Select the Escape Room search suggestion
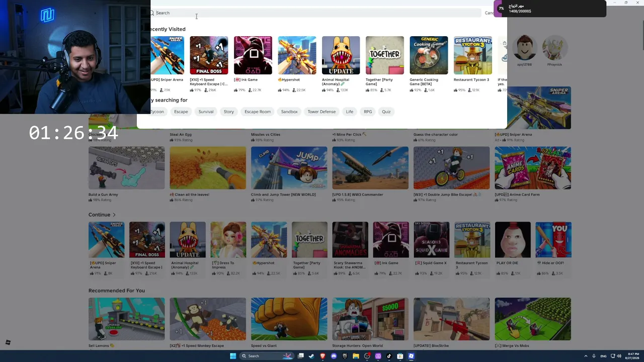Viewport: 644px width, 362px height. coord(258,112)
